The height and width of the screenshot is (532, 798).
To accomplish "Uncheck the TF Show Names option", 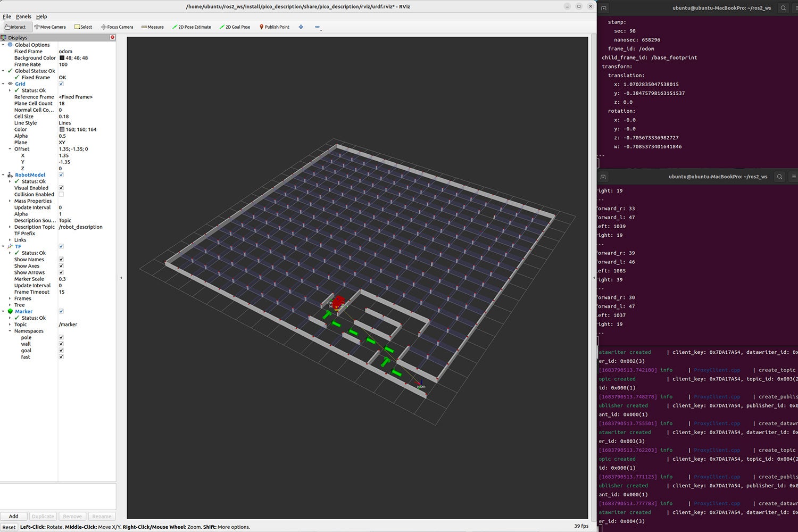I will coord(61,260).
